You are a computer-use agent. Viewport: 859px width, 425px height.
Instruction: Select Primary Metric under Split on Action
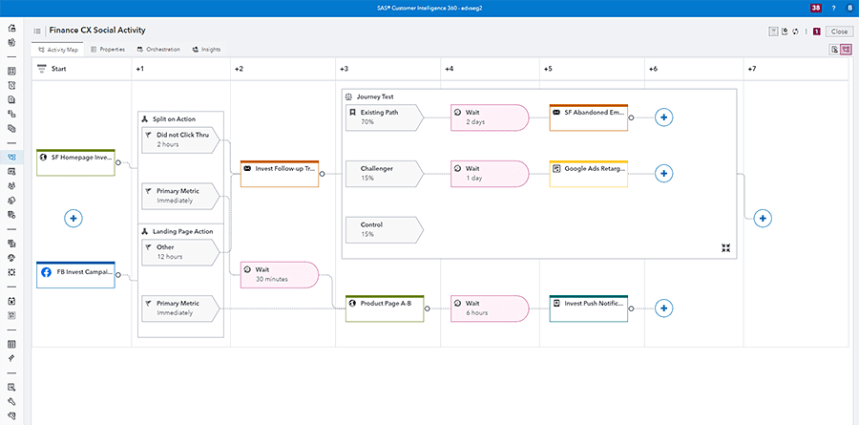click(x=181, y=196)
